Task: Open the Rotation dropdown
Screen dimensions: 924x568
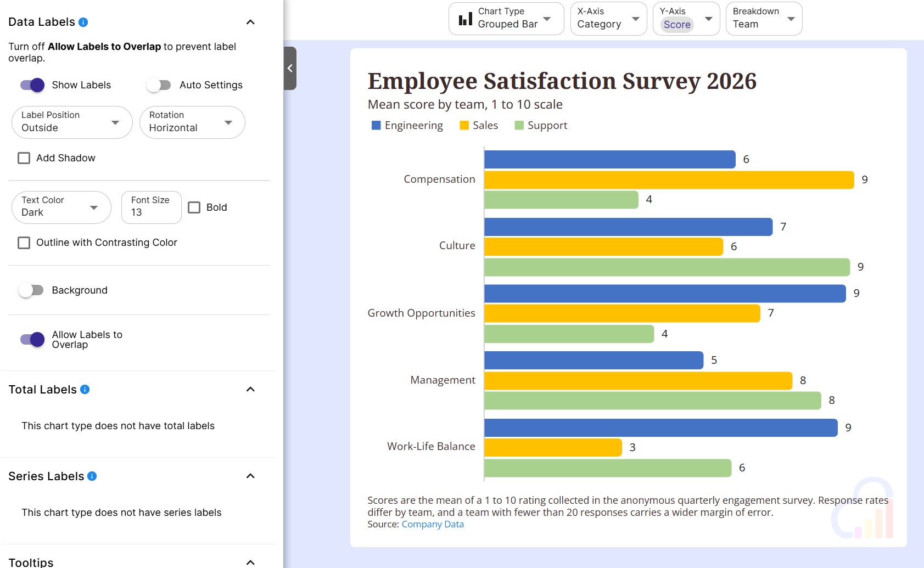Action: click(x=192, y=122)
